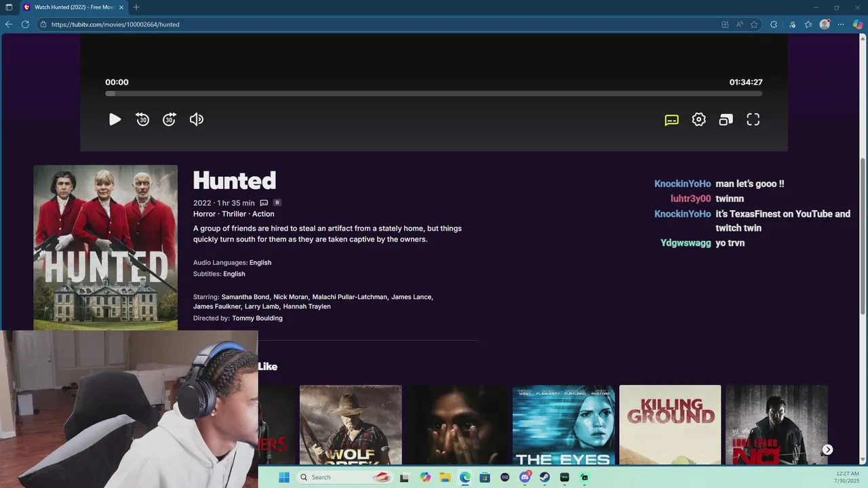868x488 pixels.
Task: Open James Lance's actor page
Action: (x=411, y=297)
